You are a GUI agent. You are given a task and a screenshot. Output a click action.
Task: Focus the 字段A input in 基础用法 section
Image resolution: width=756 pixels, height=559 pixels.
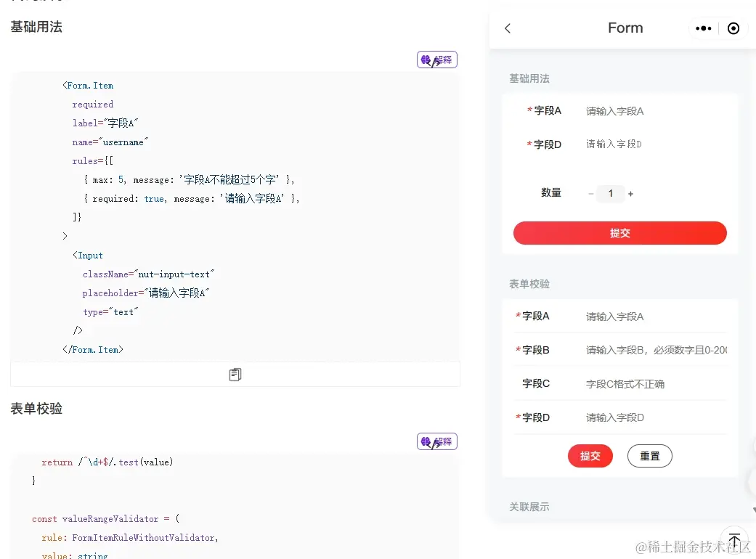pos(656,111)
